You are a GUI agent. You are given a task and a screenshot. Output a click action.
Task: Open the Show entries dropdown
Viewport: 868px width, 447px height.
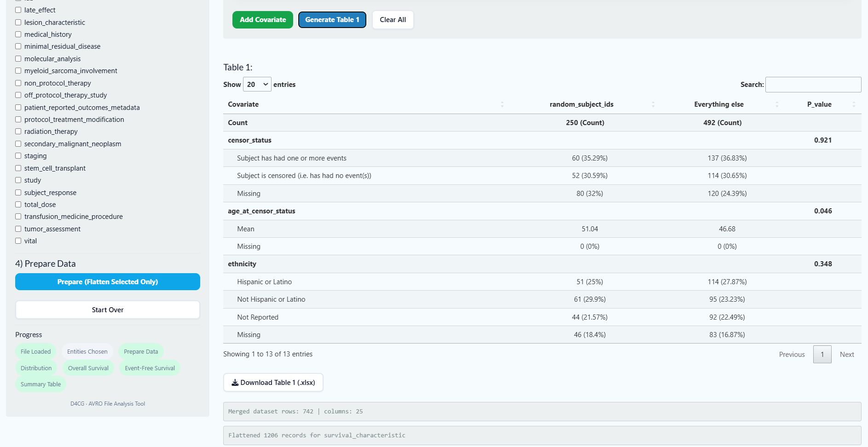(x=257, y=85)
